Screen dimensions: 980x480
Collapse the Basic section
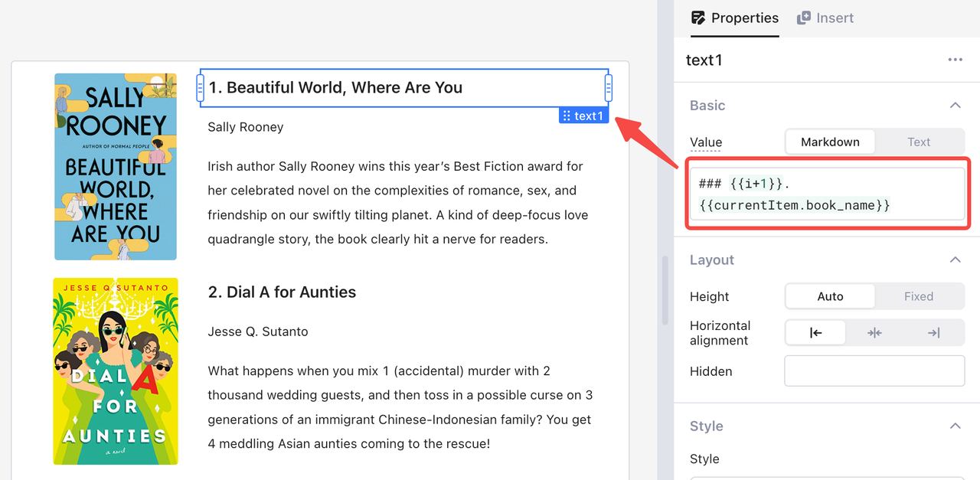click(x=955, y=106)
